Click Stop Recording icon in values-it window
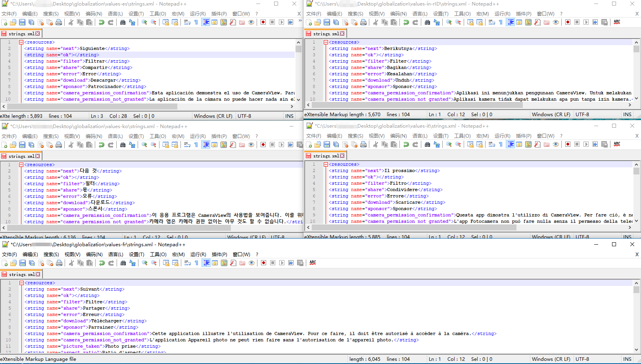The width and height of the screenshot is (641, 364). click(577, 144)
